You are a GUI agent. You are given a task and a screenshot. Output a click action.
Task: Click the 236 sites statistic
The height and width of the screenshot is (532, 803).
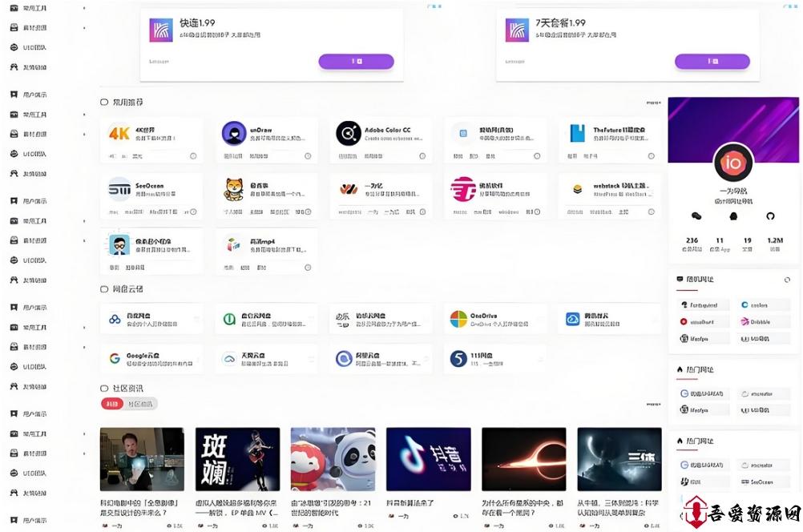pos(692,244)
